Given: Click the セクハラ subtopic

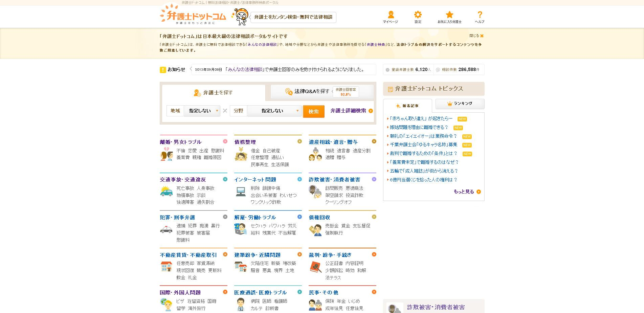Looking at the screenshot, I should pos(259,226).
